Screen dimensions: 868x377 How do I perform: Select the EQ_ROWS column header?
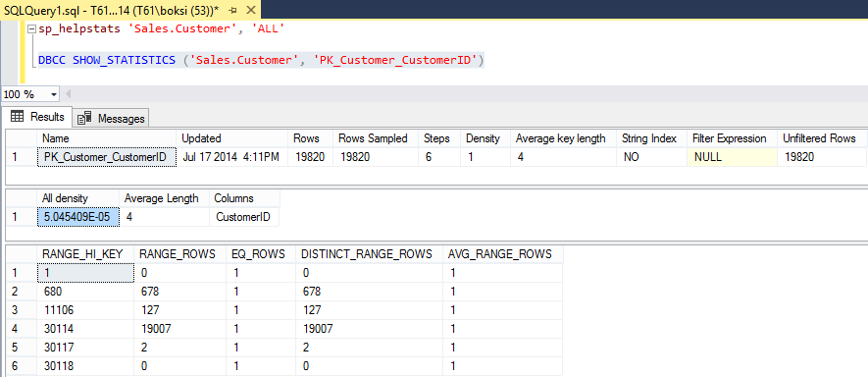(x=261, y=254)
